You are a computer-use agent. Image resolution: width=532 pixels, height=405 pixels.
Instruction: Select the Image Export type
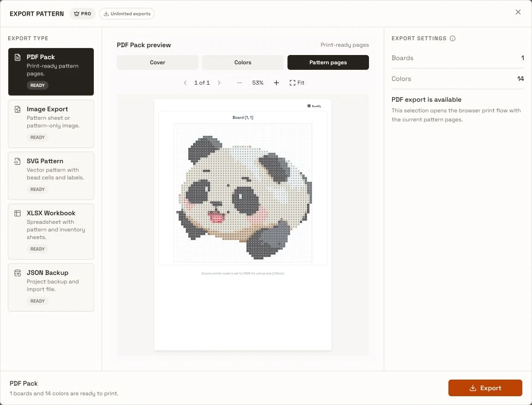51,124
